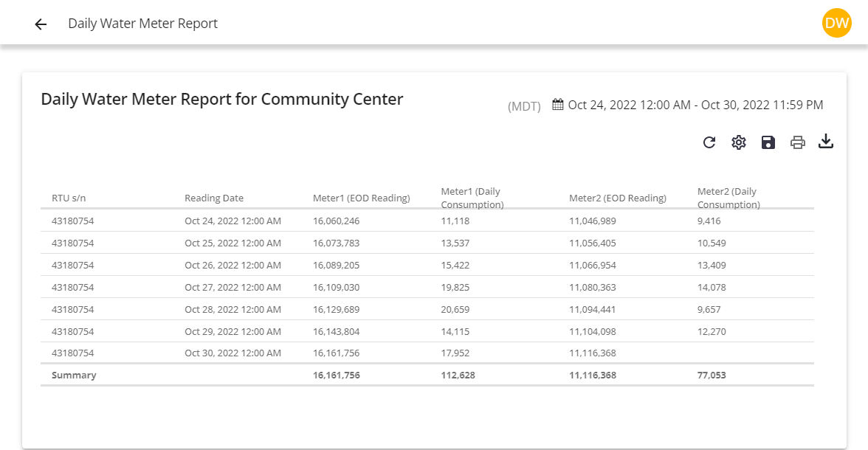Screen dimensions: 868x450
Task: Sort by Meter1 Daily Consumption column
Action: click(x=472, y=198)
